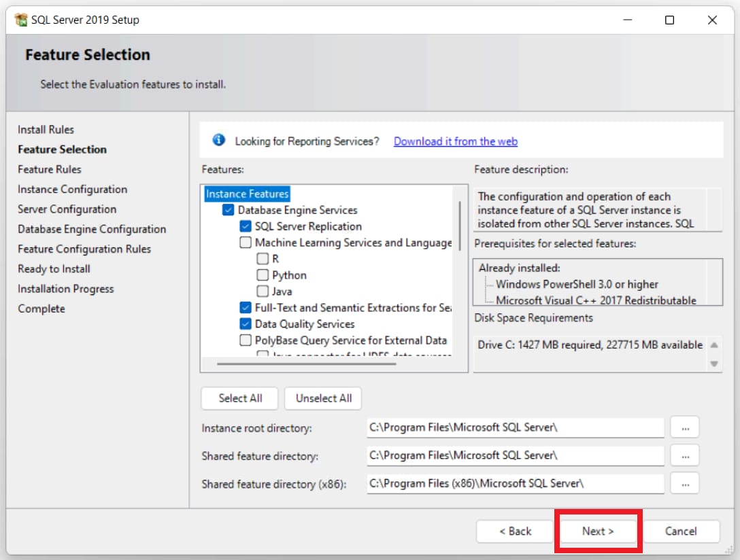Viewport: 740px width, 560px height.
Task: Uncheck the SQL Server Replication checkbox
Action: tap(246, 226)
